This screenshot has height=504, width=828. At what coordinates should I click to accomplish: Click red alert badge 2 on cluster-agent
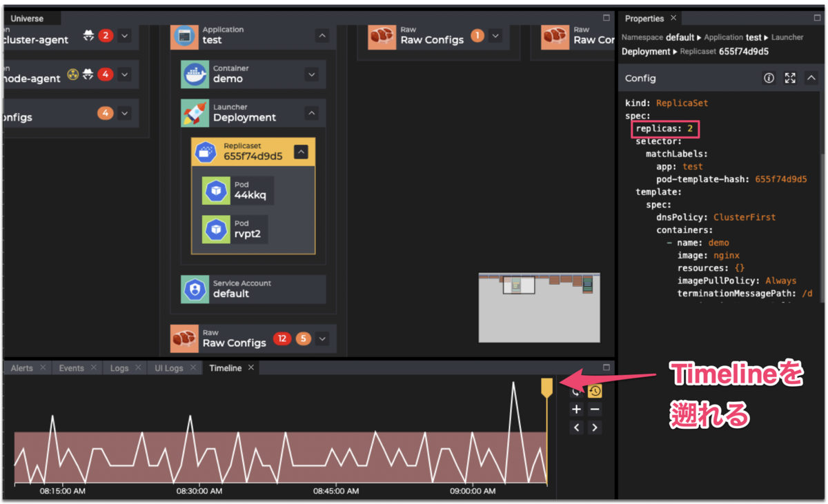click(106, 35)
